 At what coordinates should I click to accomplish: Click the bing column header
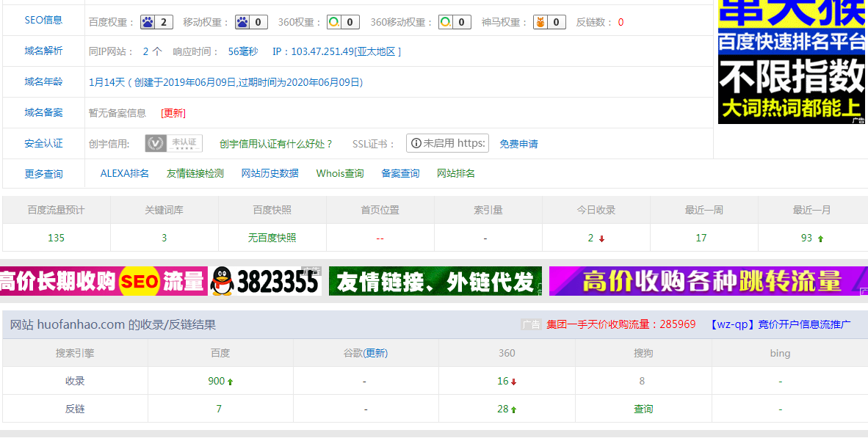click(x=780, y=353)
